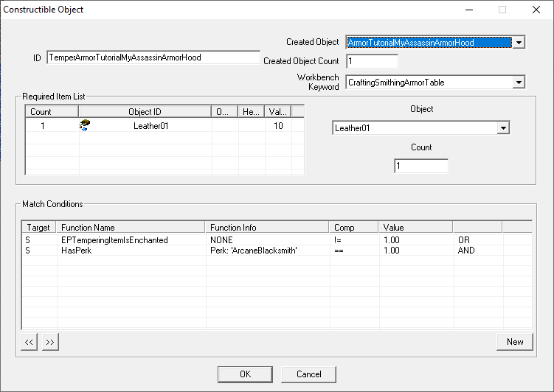Add a new match condition with New
554x392 pixels.
515,342
